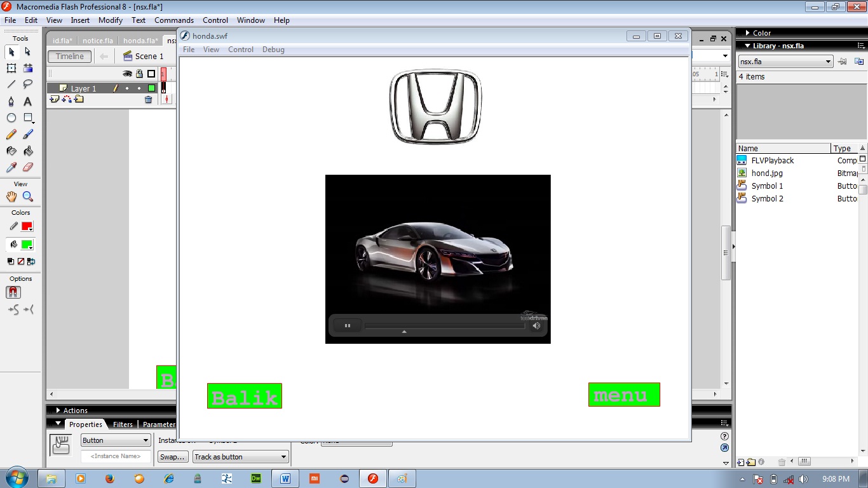Click the Add Motion Guide icon
Viewport: 868px width, 488px height.
(67, 99)
